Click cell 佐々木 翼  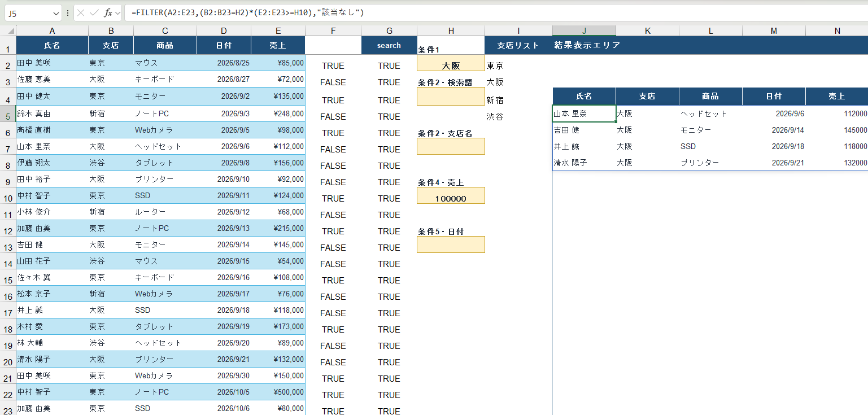tap(52, 277)
